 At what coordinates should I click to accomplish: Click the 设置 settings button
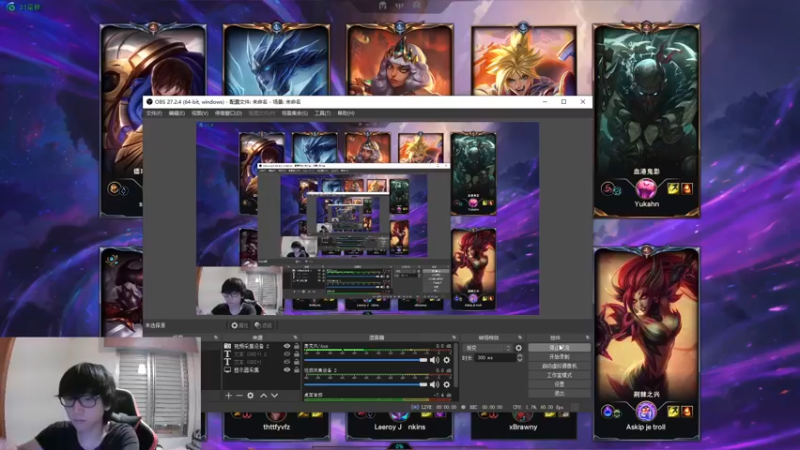point(559,384)
